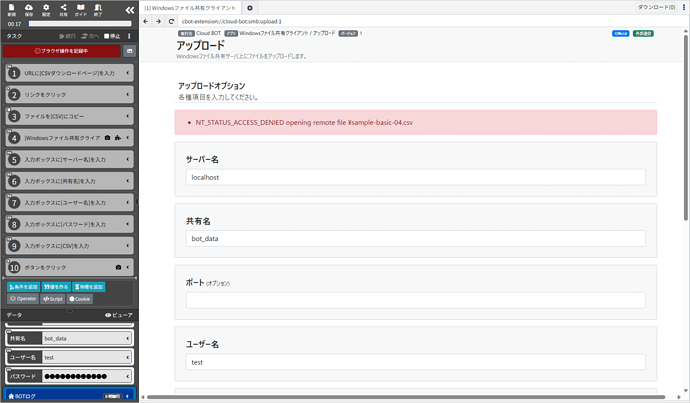Click the Operator button
This screenshot has width=690, height=403.
click(x=23, y=299)
